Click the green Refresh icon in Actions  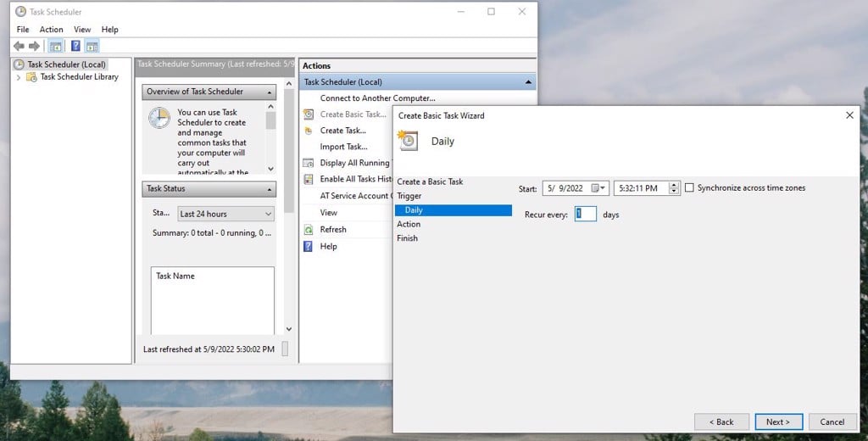point(309,229)
